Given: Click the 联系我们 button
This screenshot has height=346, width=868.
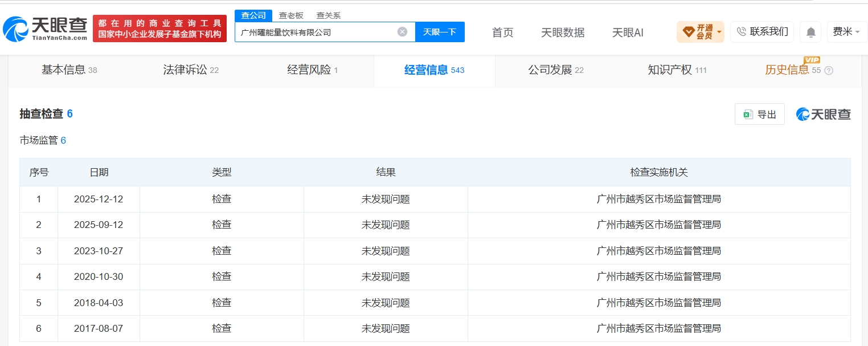Looking at the screenshot, I should 762,32.
